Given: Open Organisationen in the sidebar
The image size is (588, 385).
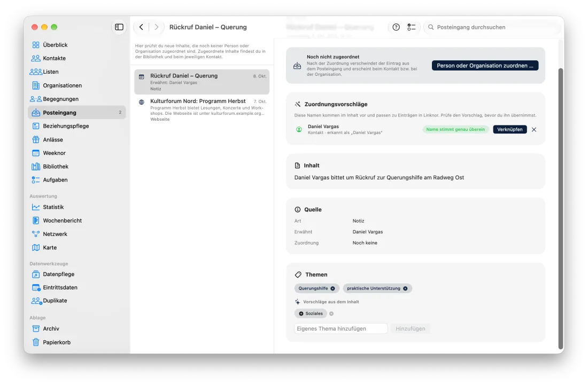Looking at the screenshot, I should tap(76, 85).
